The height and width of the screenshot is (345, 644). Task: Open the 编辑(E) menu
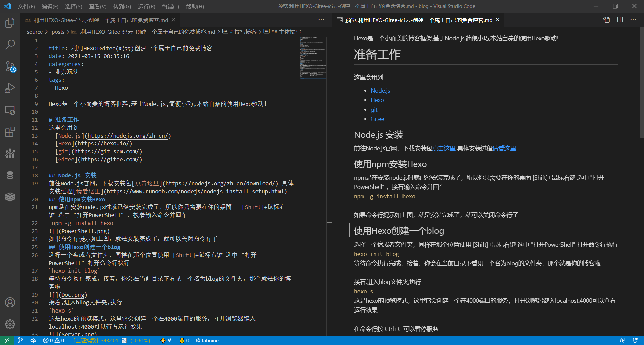pyautogui.click(x=50, y=6)
